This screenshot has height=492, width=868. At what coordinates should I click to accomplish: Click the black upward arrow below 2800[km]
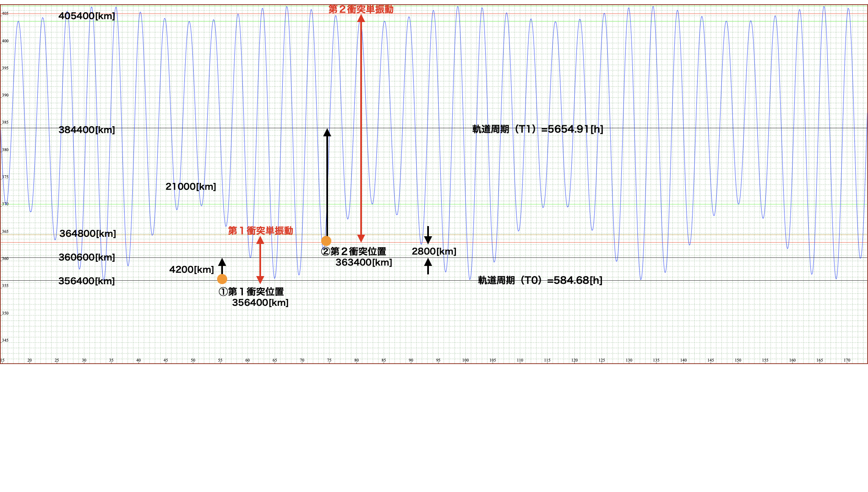click(428, 266)
